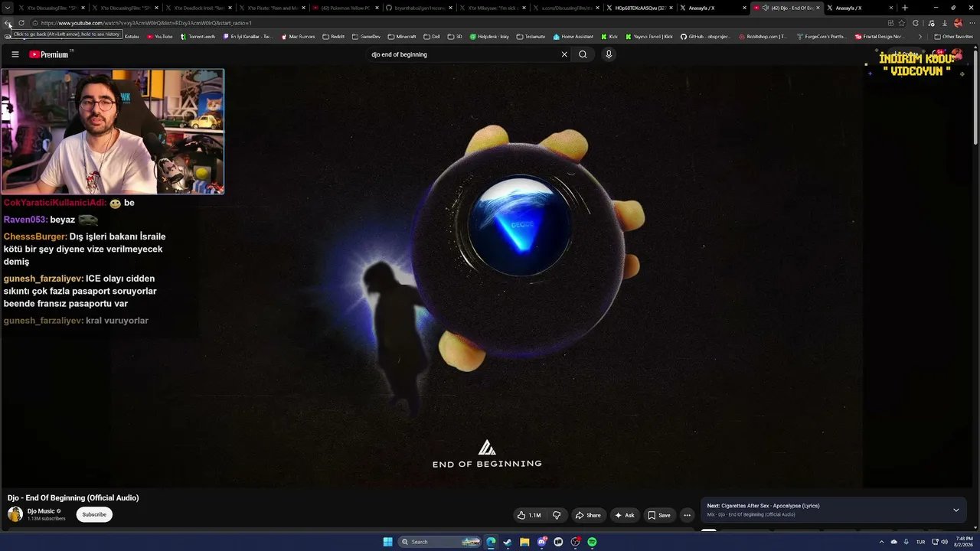Open the Minecraft bookmarks folder
Viewport: 980px width, 551px height.
(402, 37)
